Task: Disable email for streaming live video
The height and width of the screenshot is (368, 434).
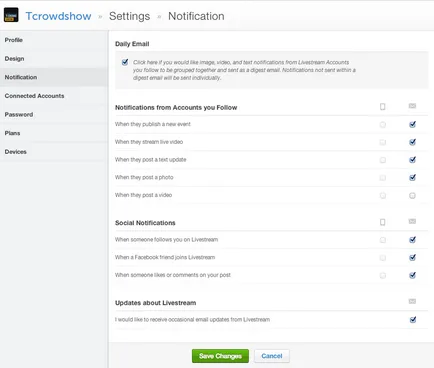Action: (413, 142)
